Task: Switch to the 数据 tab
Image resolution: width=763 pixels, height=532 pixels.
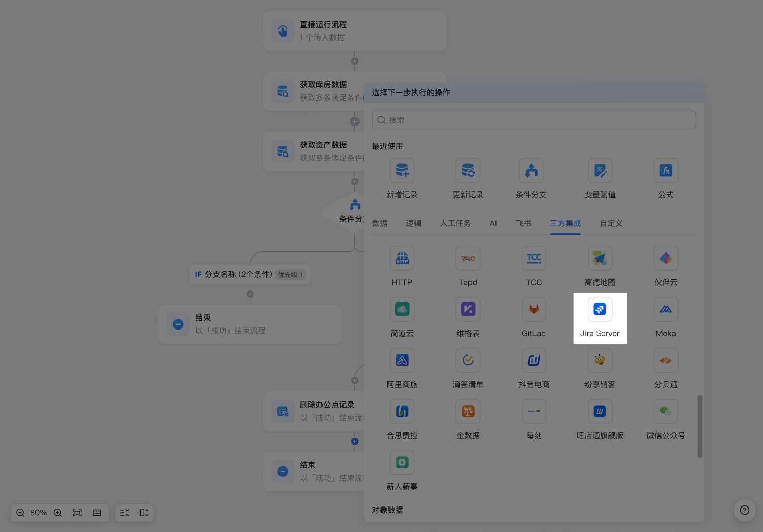Action: [x=379, y=223]
